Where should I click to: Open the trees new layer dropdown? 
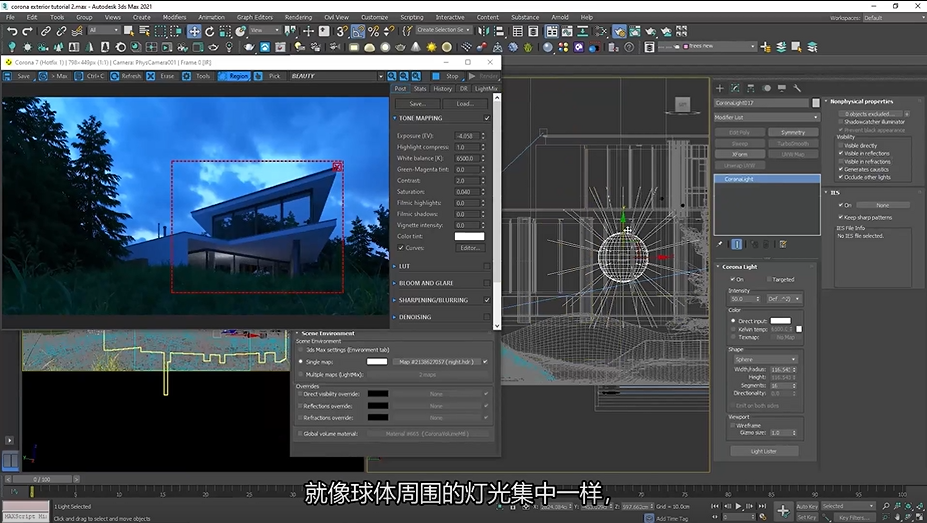pyautogui.click(x=753, y=46)
